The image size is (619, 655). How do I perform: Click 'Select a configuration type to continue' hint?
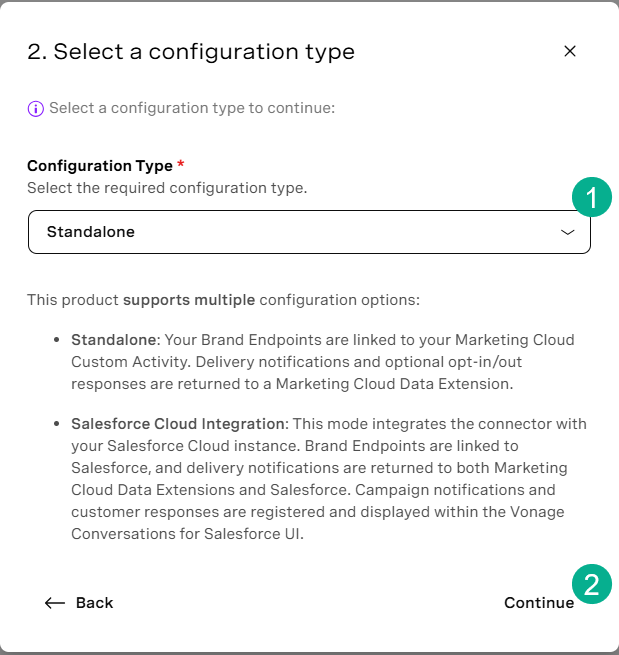click(192, 108)
